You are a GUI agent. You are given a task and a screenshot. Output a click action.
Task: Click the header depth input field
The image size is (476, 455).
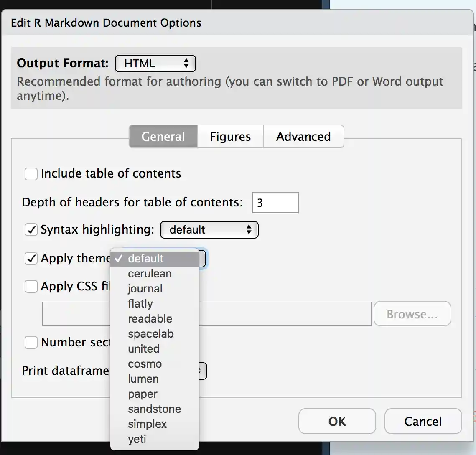275,203
